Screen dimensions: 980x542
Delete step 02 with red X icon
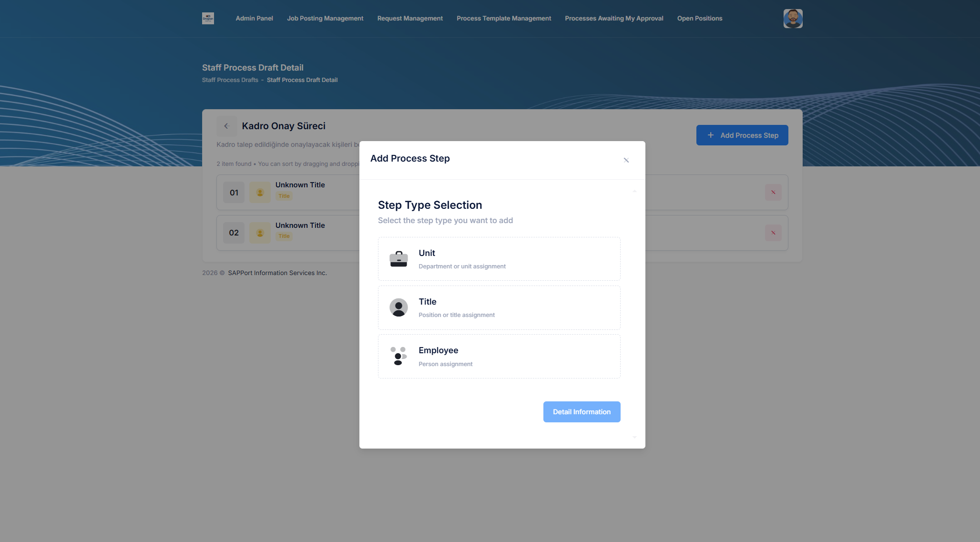773,233
